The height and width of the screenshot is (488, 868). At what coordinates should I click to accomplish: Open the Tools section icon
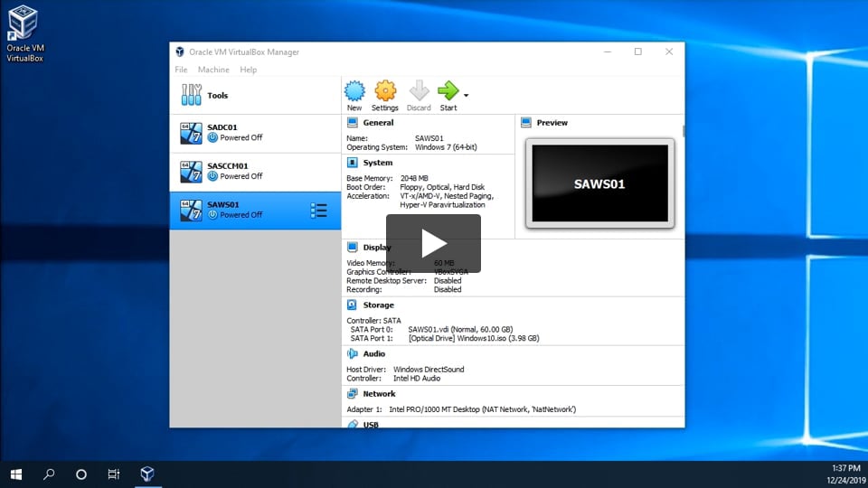click(192, 95)
